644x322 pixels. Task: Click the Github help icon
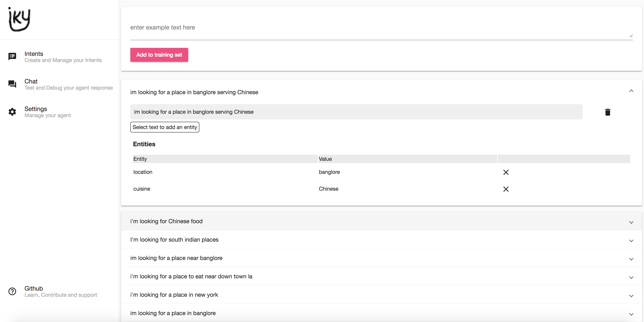click(x=12, y=291)
